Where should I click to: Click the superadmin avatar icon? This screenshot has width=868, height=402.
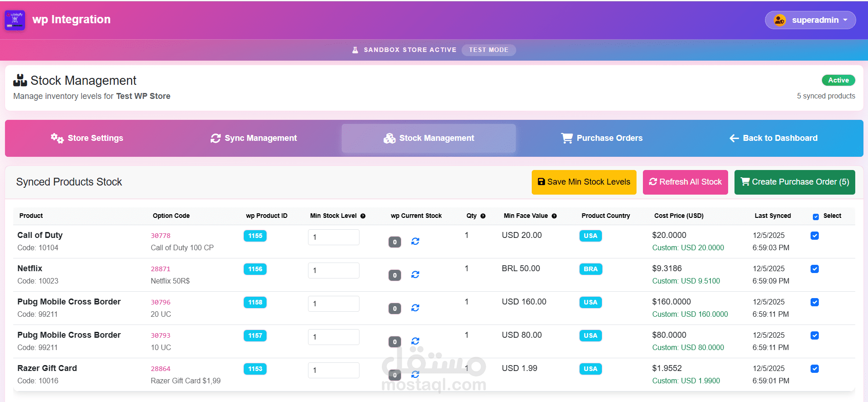[780, 20]
